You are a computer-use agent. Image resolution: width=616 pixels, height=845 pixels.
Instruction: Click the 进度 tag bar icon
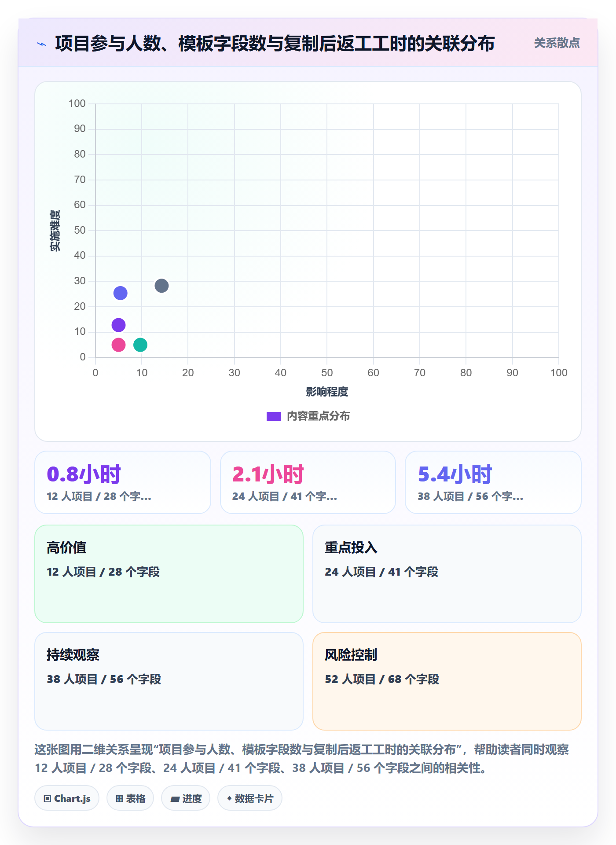(175, 799)
